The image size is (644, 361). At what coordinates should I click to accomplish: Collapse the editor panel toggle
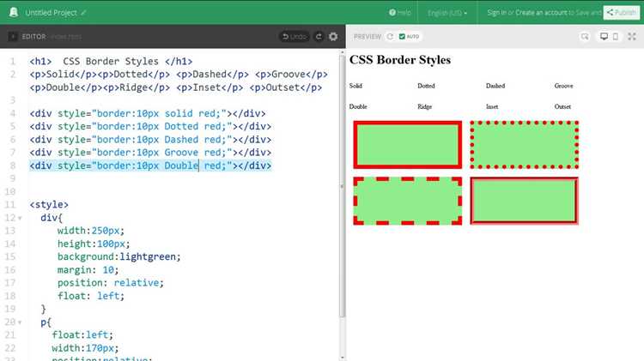12,37
